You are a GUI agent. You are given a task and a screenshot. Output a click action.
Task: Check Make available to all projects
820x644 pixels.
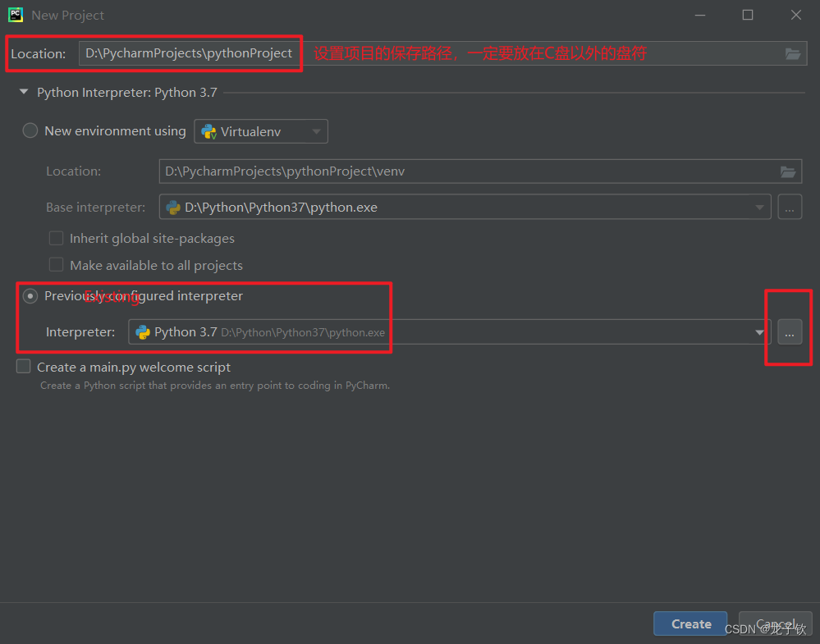coord(56,265)
